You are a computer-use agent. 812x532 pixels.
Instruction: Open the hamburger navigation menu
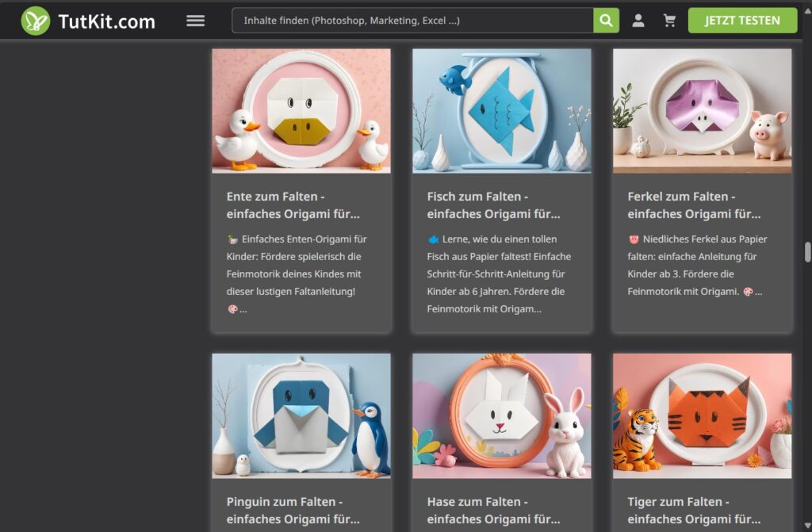(x=195, y=21)
